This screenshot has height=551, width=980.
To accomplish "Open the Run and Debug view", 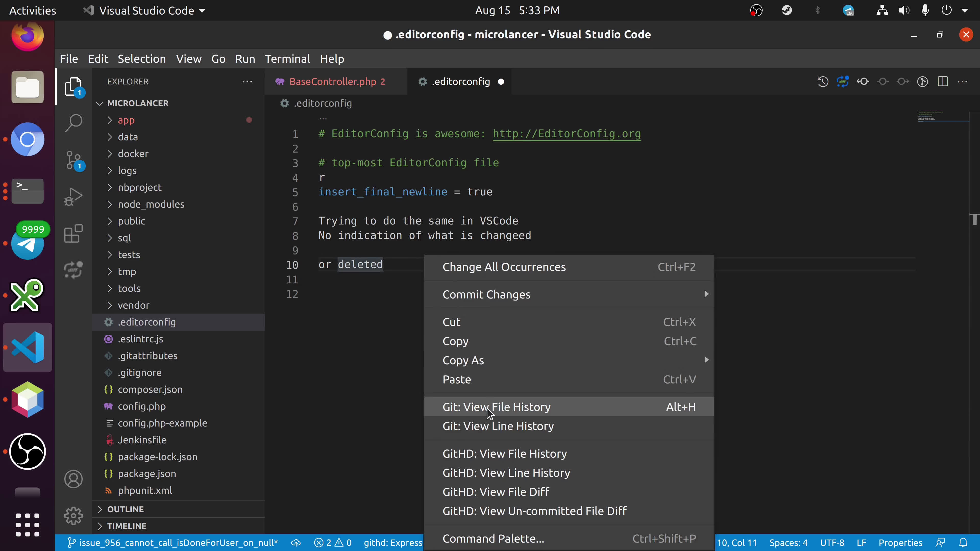I will [73, 197].
